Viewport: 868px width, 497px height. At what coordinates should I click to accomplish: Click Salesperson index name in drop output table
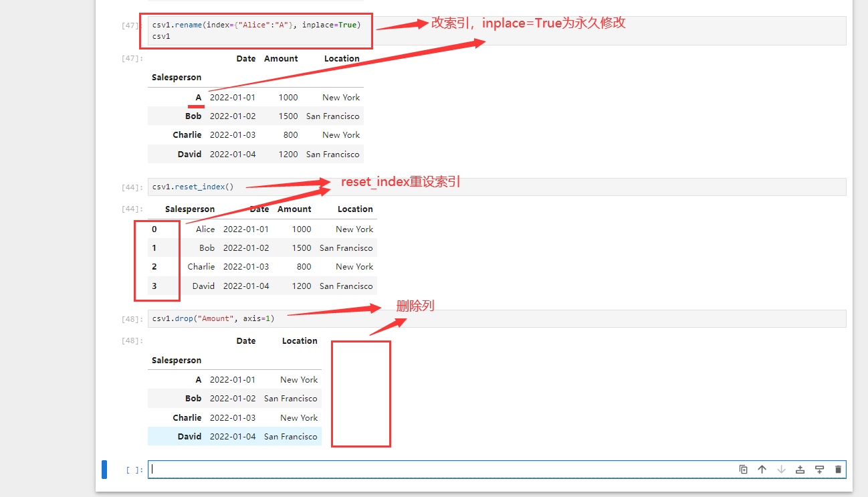coord(177,360)
